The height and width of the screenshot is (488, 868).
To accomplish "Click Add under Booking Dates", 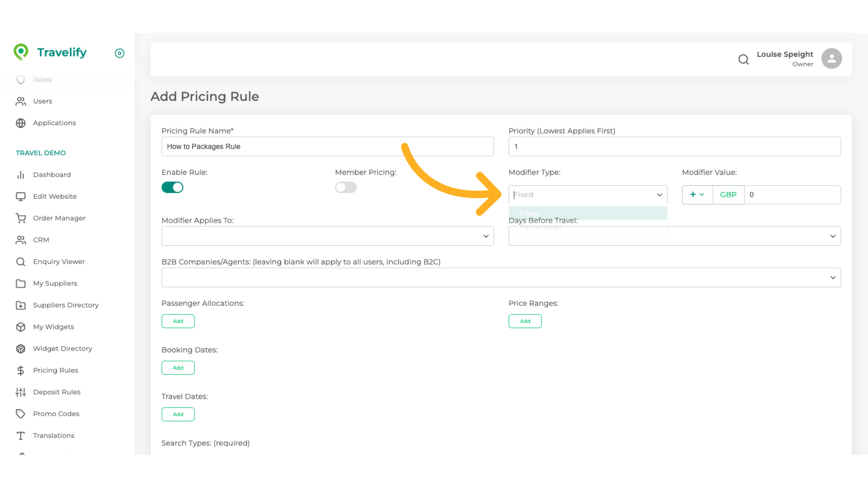I will pyautogui.click(x=178, y=367).
